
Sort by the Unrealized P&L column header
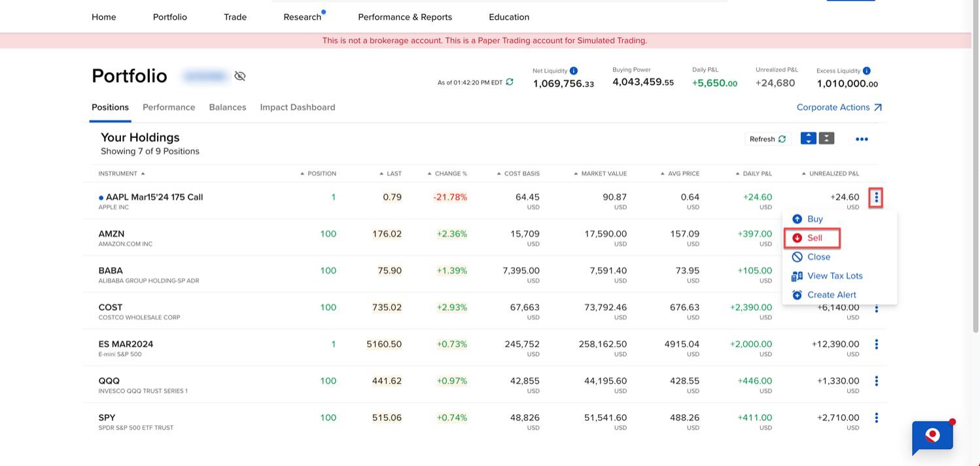click(830, 173)
